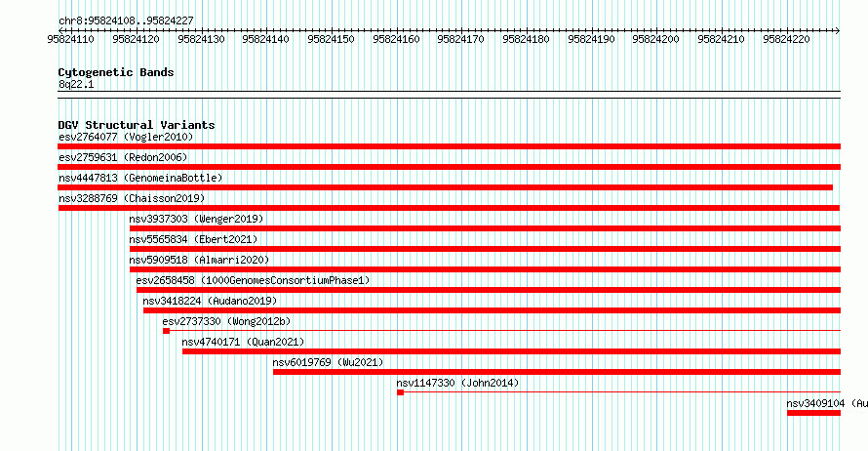Open the nsv6019769 (Wu2021) variant
Screen dimensions: 868x451
coord(328,362)
